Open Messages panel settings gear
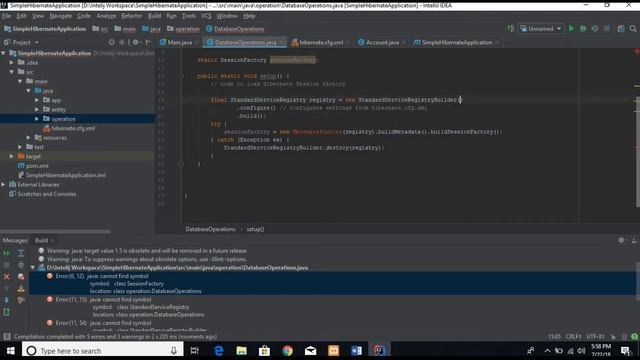The height and width of the screenshot is (360, 640). pos(622,240)
